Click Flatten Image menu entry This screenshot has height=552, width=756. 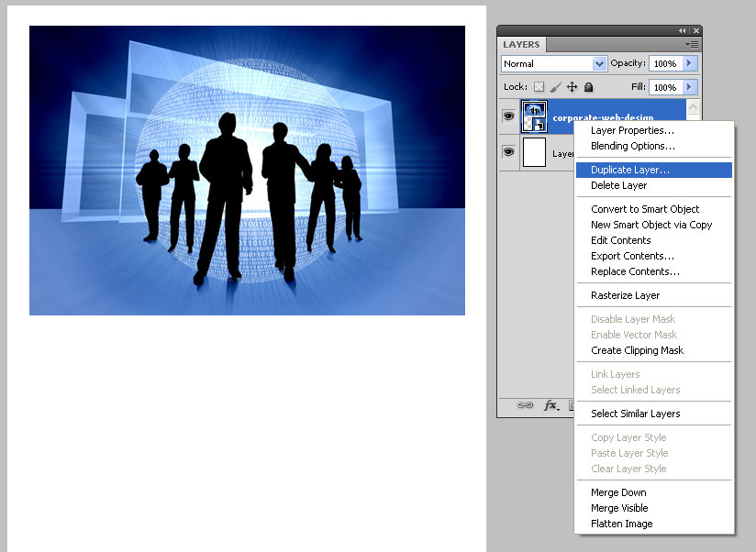coord(621,524)
